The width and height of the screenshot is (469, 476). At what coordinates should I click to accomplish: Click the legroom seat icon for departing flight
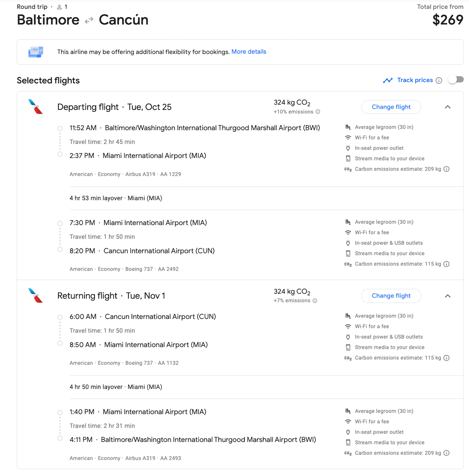348,127
